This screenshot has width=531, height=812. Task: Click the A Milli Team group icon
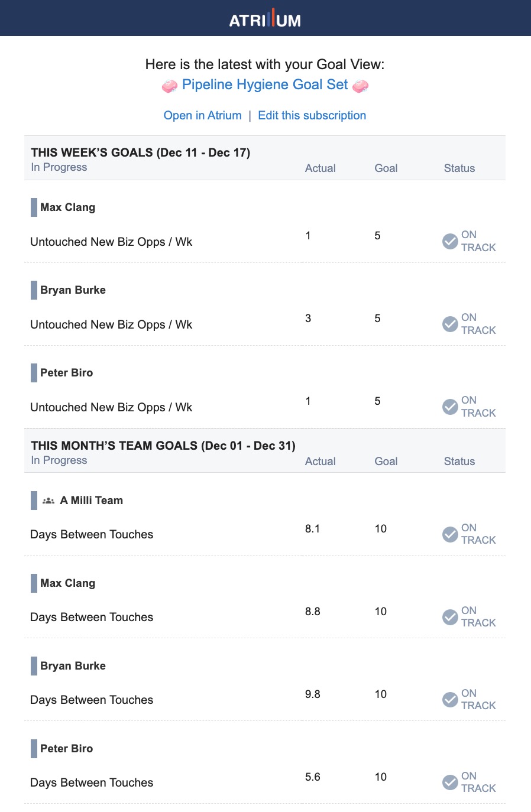48,501
